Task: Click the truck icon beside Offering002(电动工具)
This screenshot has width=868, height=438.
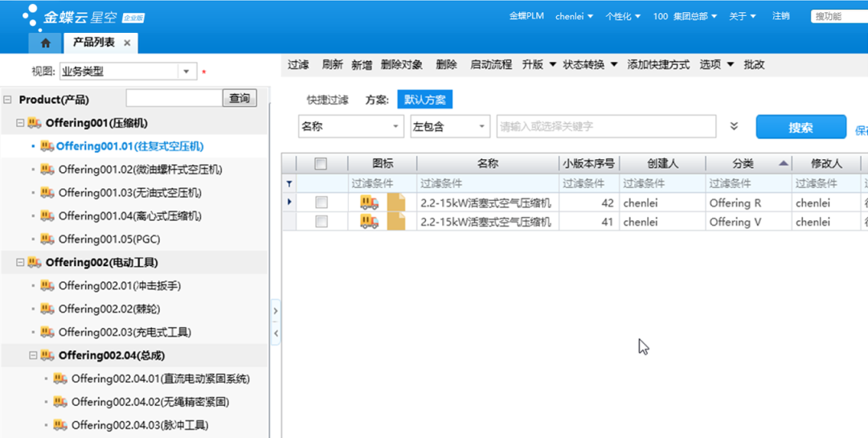Action: tap(35, 263)
